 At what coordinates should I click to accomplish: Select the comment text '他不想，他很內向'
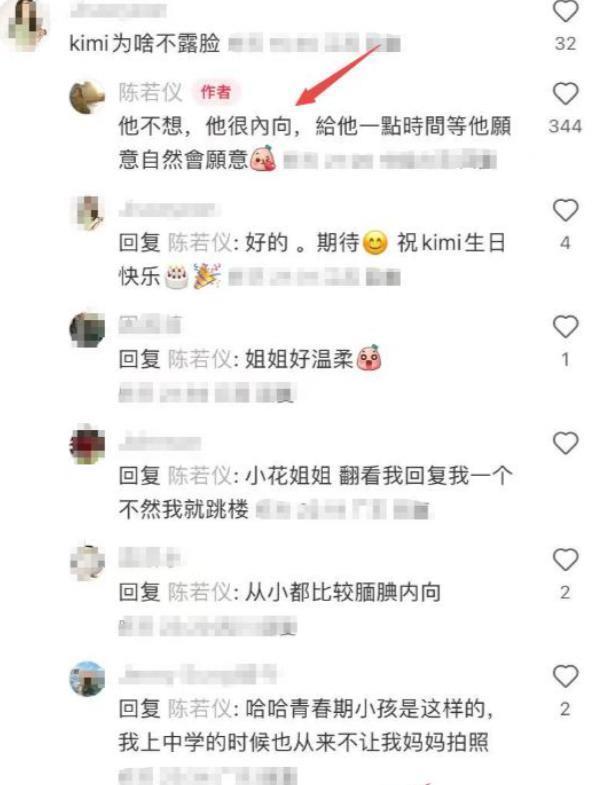(x=204, y=126)
